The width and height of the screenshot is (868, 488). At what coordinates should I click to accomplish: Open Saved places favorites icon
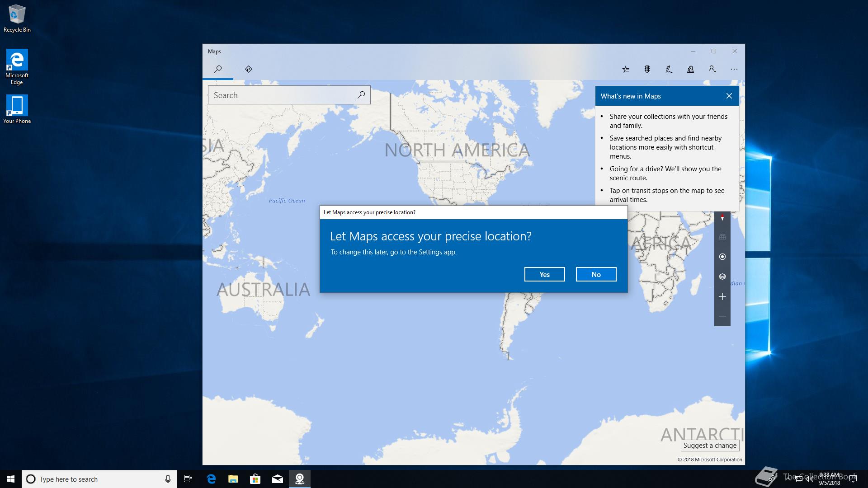tap(626, 69)
